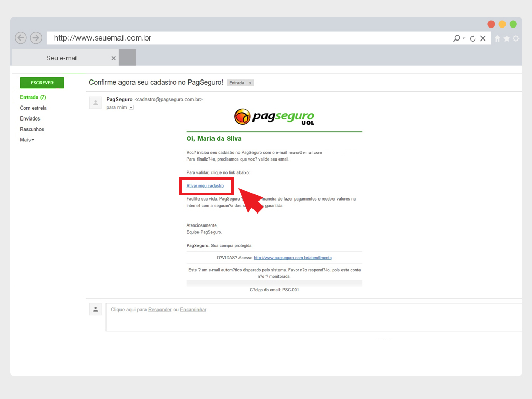
Task: Open the 'Com estrela' folder
Action: point(33,108)
